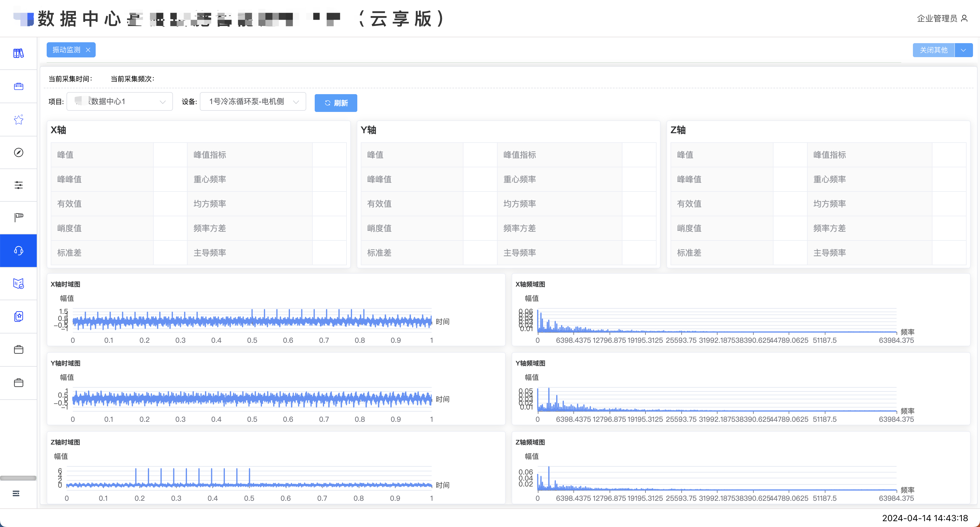The height and width of the screenshot is (527, 980).
Task: Click the timestamp 2024-04-14 14:43:18
Action: pos(925,518)
